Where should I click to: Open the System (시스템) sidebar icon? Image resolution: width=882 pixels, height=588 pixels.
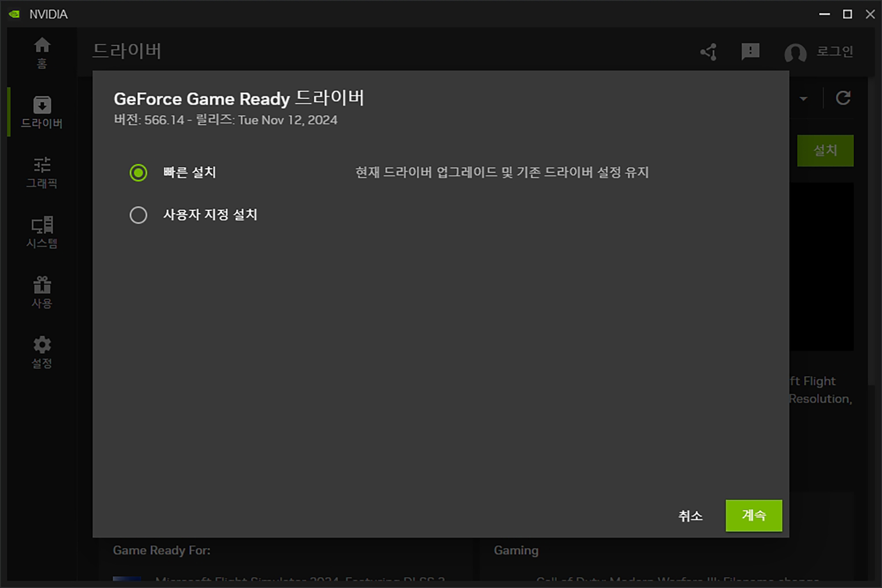42,232
